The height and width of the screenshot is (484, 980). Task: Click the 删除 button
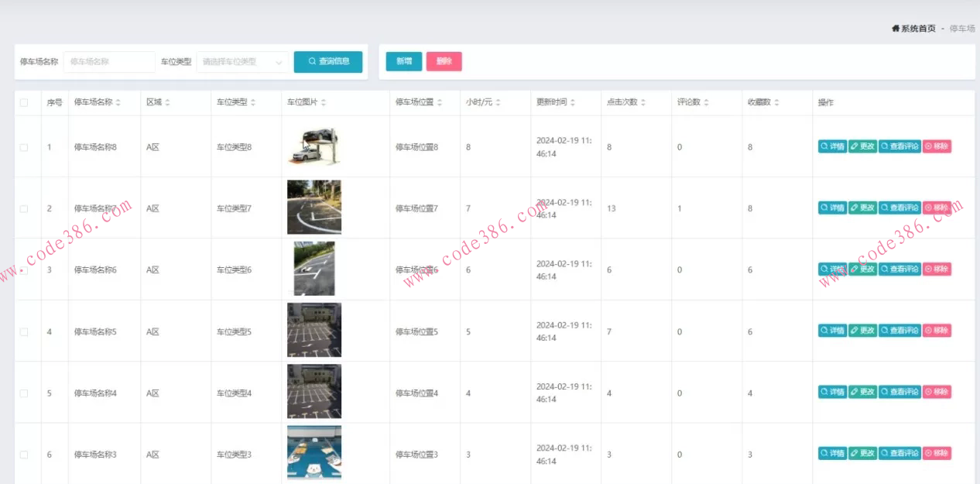pyautogui.click(x=444, y=62)
